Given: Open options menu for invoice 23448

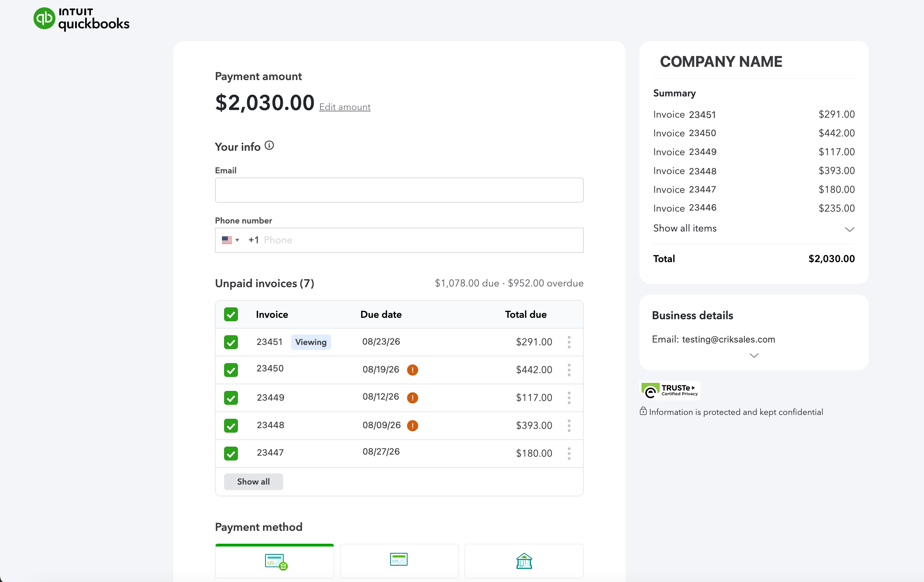Looking at the screenshot, I should click(569, 425).
